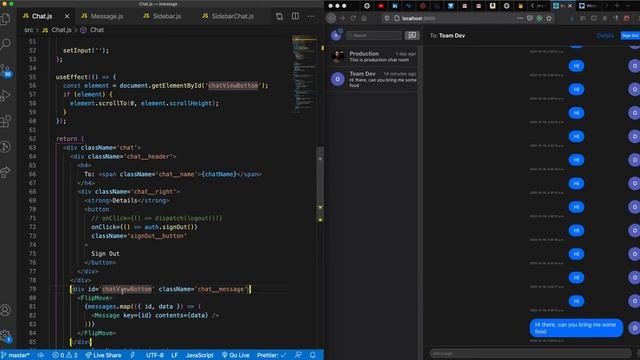Open feedback icon in VS Code status bar
Viewport: 640px width, 360px height.
(x=298, y=355)
